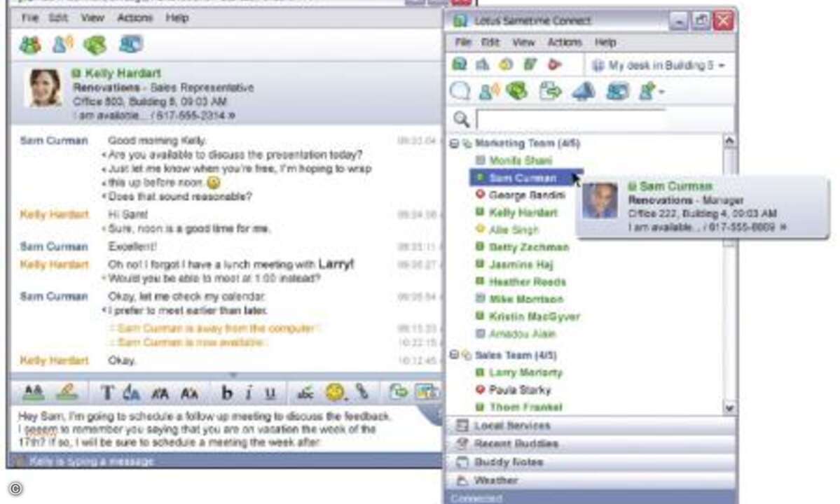Open View menu in Sametime Connect window
Viewport: 840px width, 504px height.
[523, 42]
